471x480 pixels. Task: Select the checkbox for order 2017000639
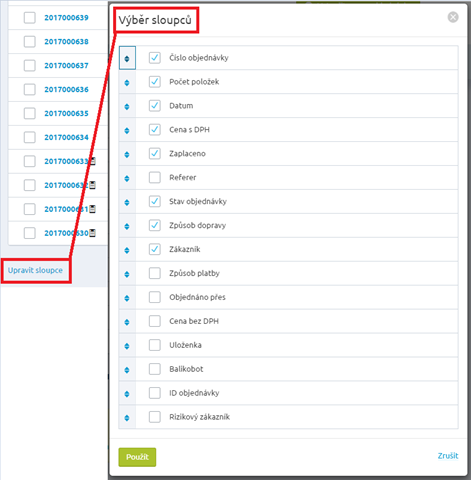tap(30, 18)
